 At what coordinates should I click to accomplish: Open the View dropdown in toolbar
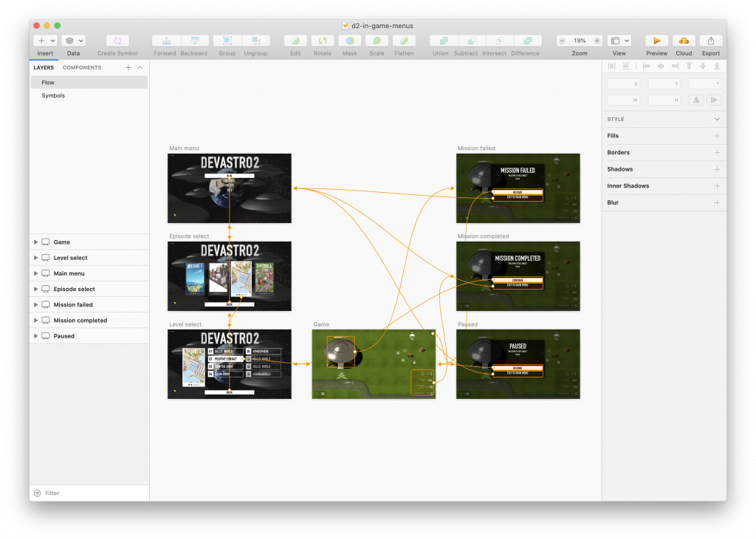(619, 41)
